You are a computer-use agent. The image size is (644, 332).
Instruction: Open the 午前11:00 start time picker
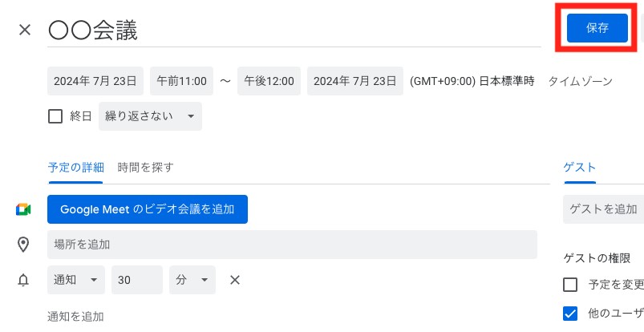click(181, 81)
